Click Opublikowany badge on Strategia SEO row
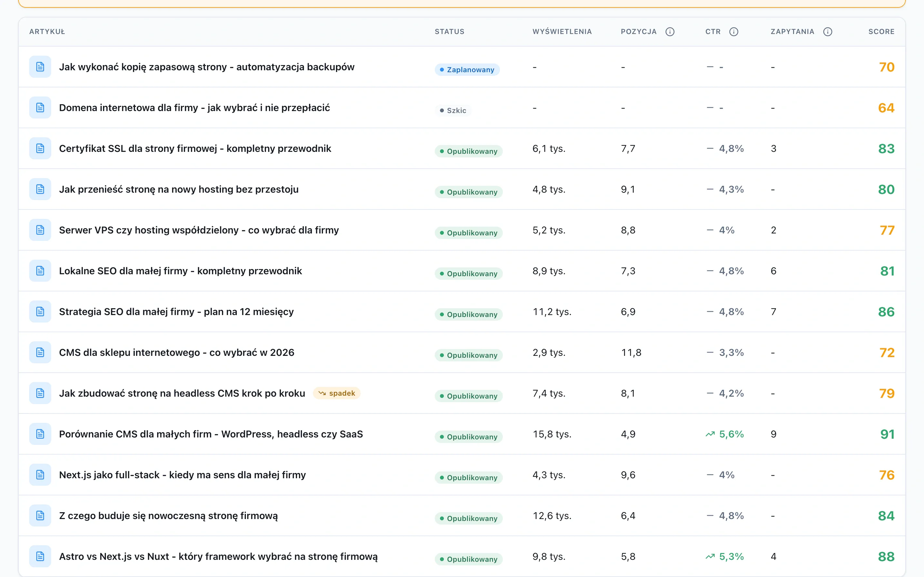This screenshot has width=924, height=577. (468, 314)
